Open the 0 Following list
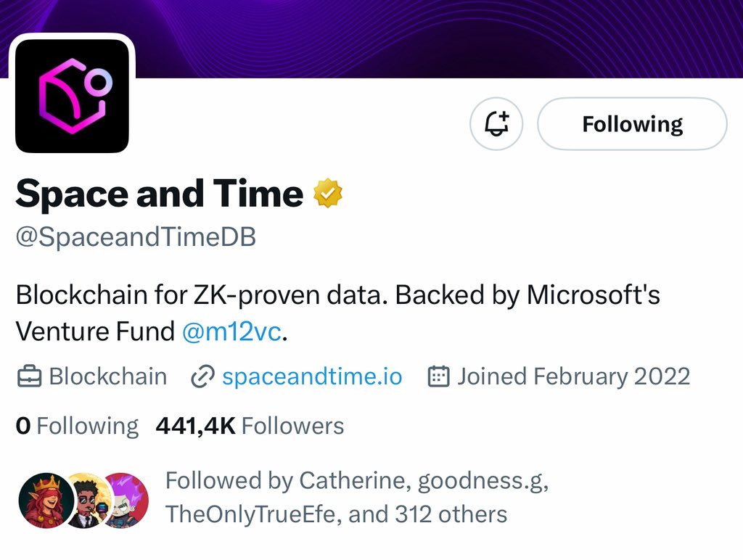Viewport: 743px width, 560px height. tap(77, 426)
